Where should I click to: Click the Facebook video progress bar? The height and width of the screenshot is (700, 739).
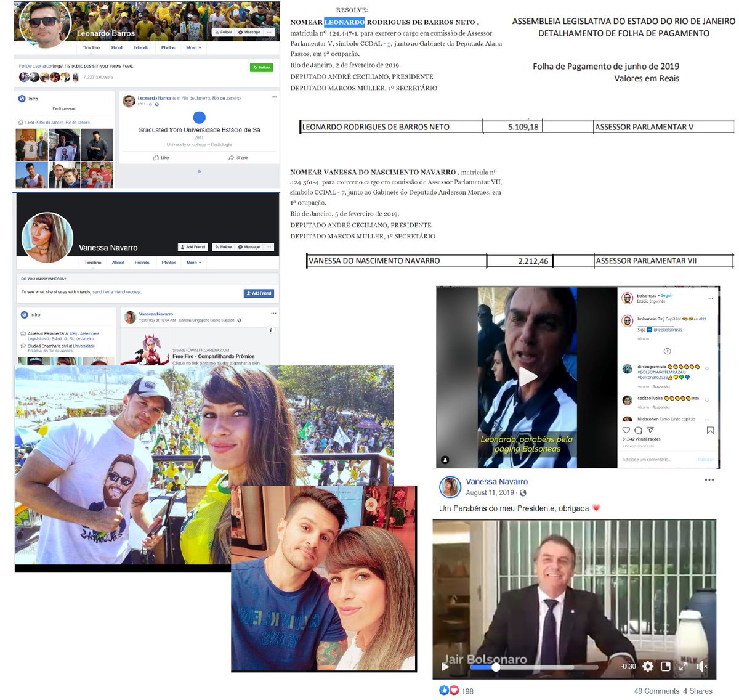tap(533, 667)
